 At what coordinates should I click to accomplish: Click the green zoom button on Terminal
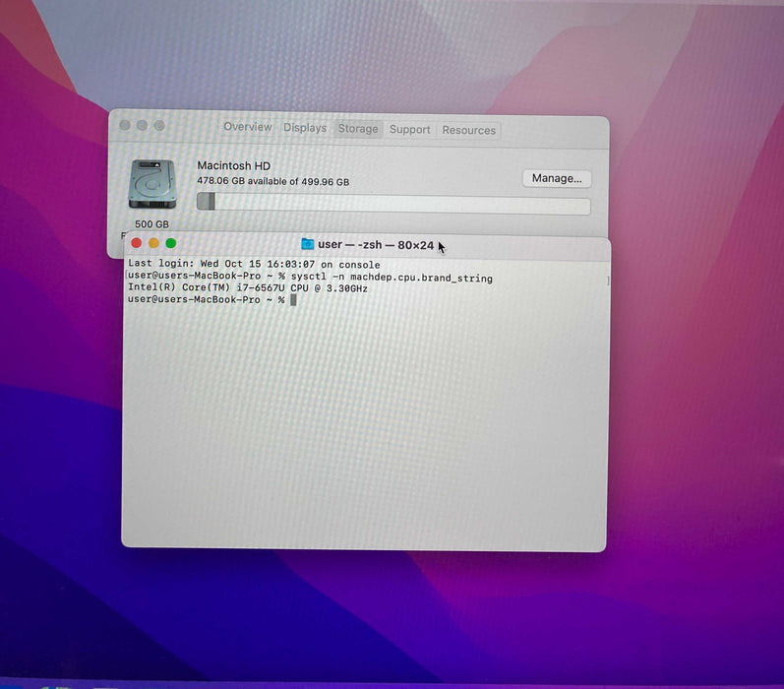(170, 243)
